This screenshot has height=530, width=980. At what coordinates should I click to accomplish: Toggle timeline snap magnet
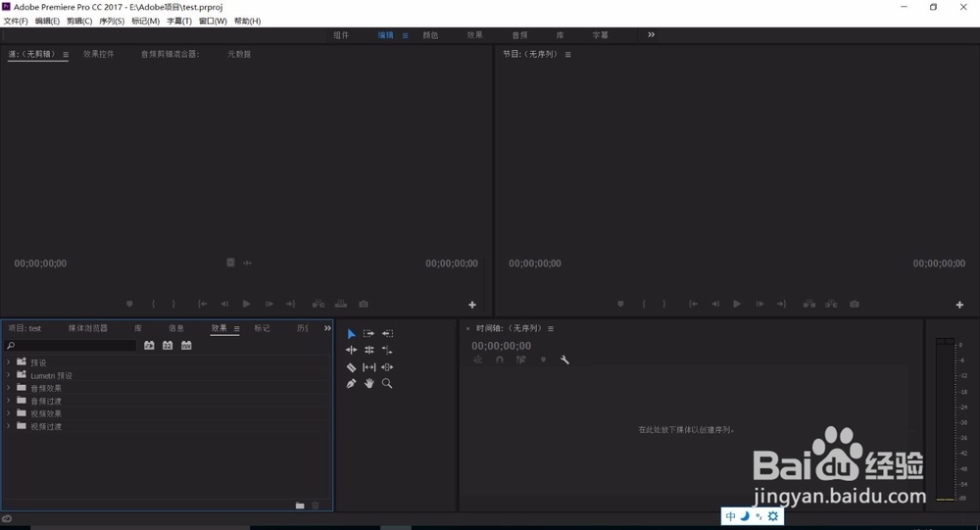coord(500,360)
